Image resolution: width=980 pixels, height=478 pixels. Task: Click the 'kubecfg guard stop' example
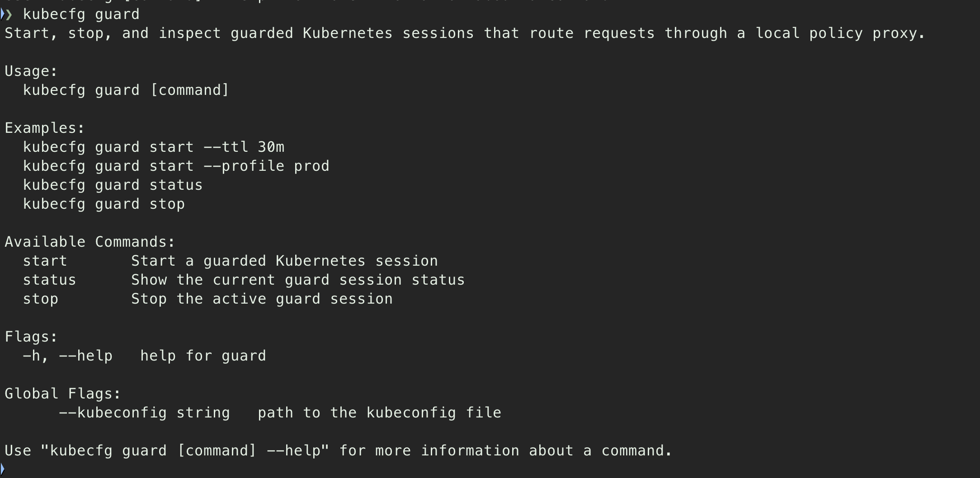click(104, 204)
